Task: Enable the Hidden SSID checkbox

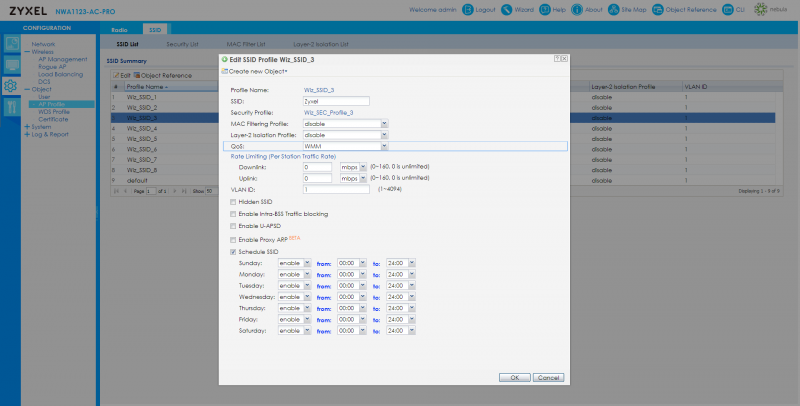Action: coord(233,201)
